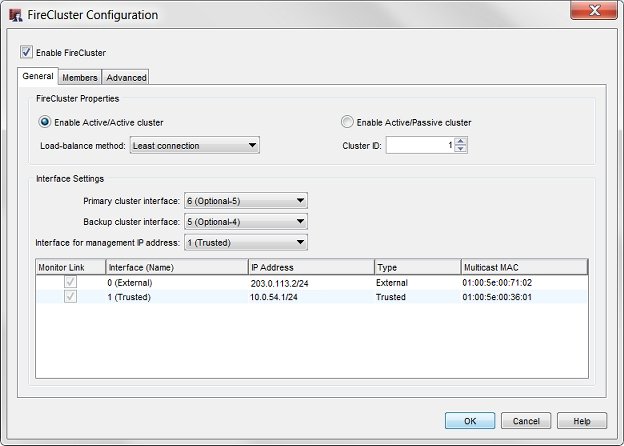The height and width of the screenshot is (446, 624).
Task: Click the IP Address column header
Action: [312, 267]
